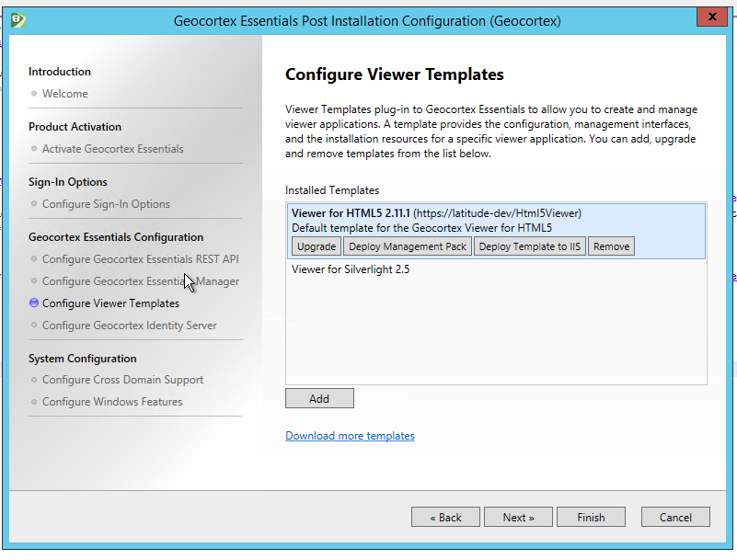The image size is (737, 560).
Task: Click the Geocortex Essentials Configuration heading
Action: click(x=116, y=236)
